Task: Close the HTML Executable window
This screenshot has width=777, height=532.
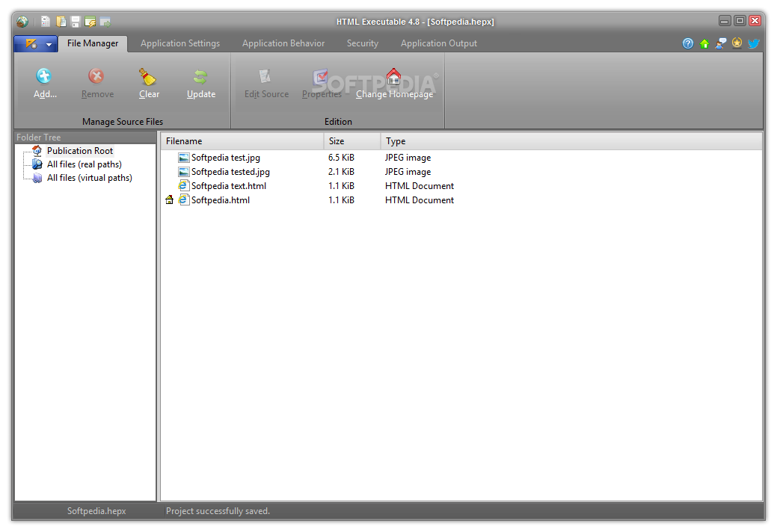Action: (x=755, y=21)
